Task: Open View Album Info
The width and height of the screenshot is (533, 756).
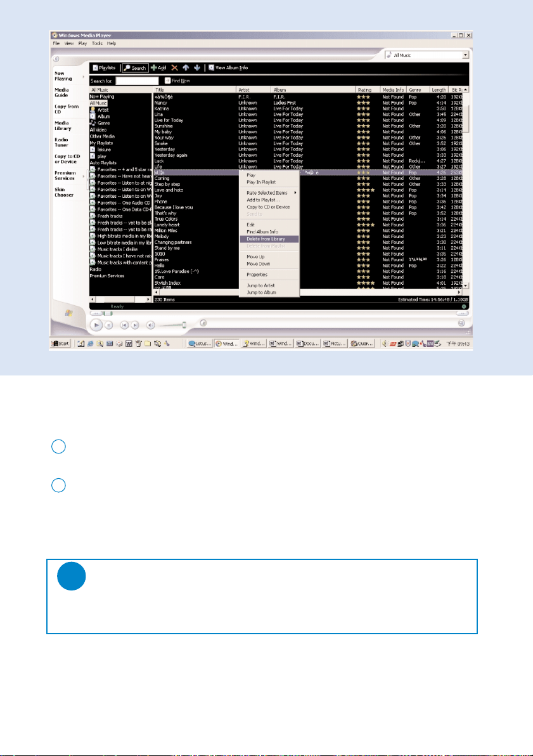Action: pos(228,68)
